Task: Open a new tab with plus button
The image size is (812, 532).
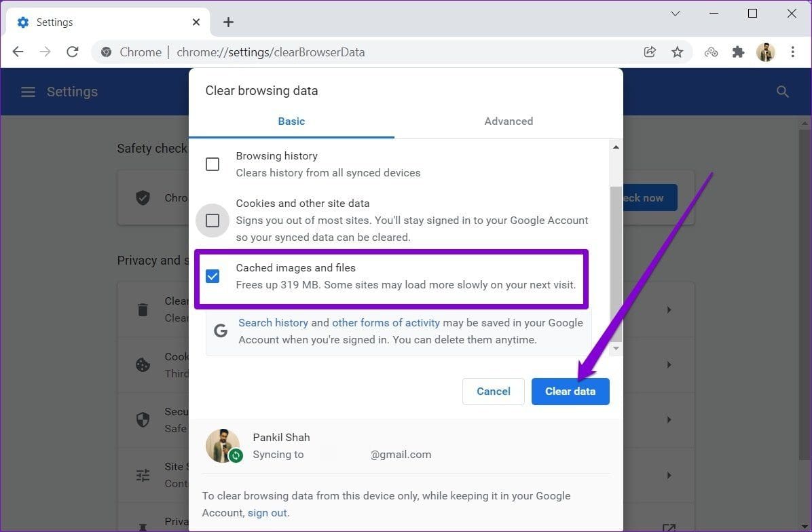Action: click(x=228, y=22)
